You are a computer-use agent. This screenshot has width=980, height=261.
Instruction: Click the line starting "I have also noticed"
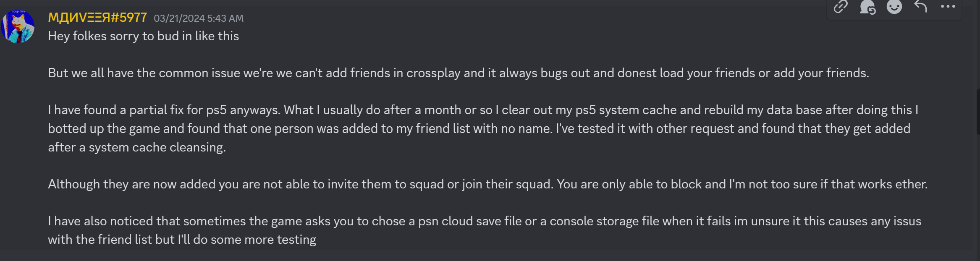[484, 221]
